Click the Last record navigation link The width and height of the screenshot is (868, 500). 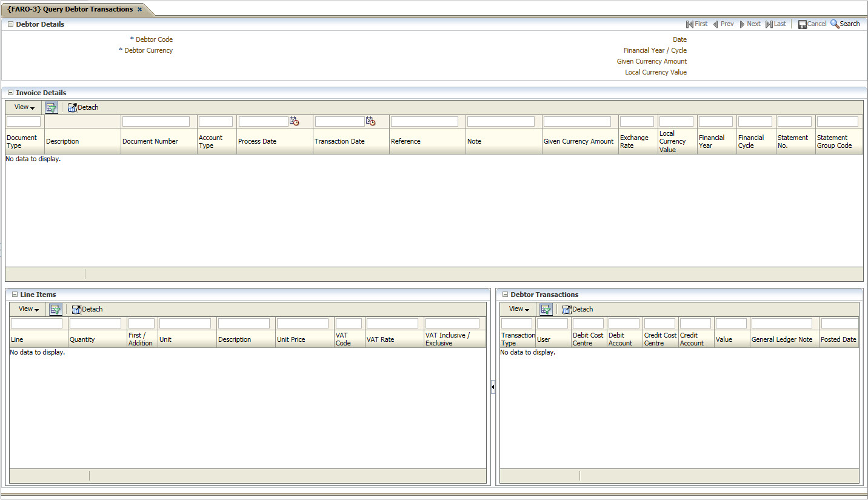coord(776,24)
